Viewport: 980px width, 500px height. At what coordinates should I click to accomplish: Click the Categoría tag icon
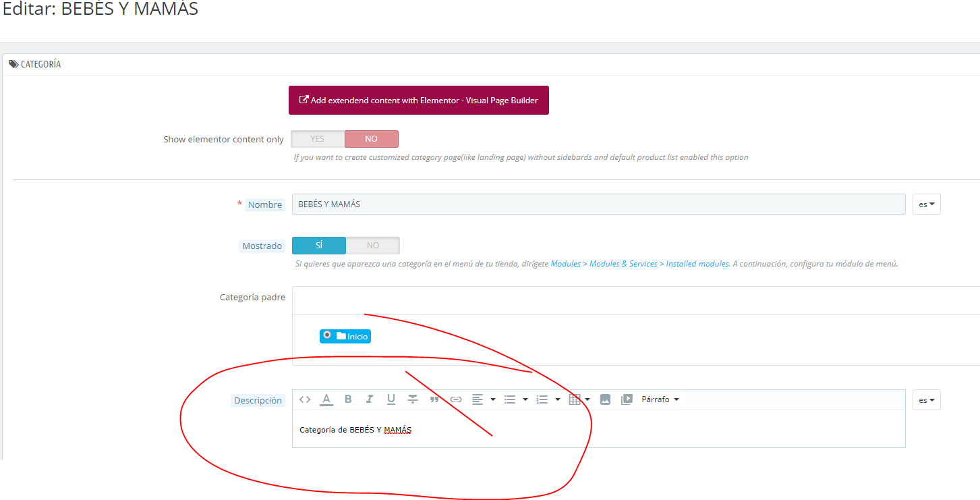click(x=13, y=64)
